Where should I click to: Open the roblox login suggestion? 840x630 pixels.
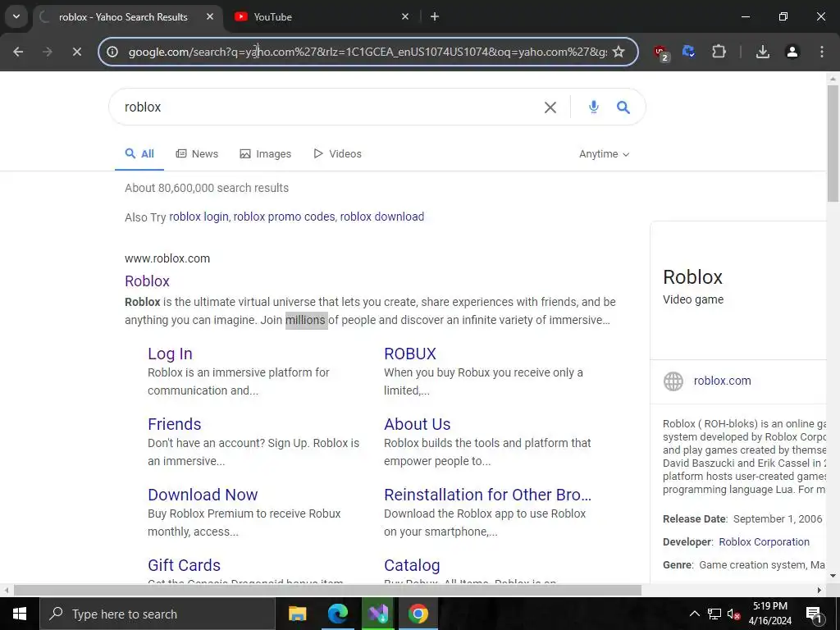tap(199, 217)
